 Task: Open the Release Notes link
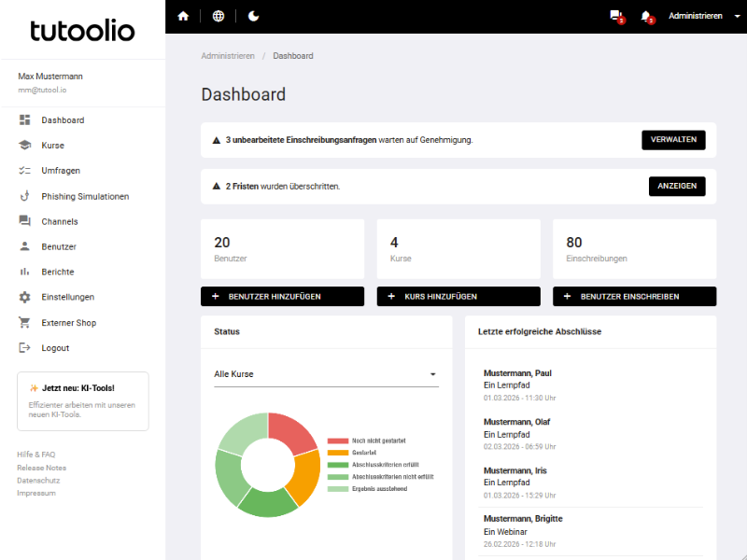pos(41,468)
